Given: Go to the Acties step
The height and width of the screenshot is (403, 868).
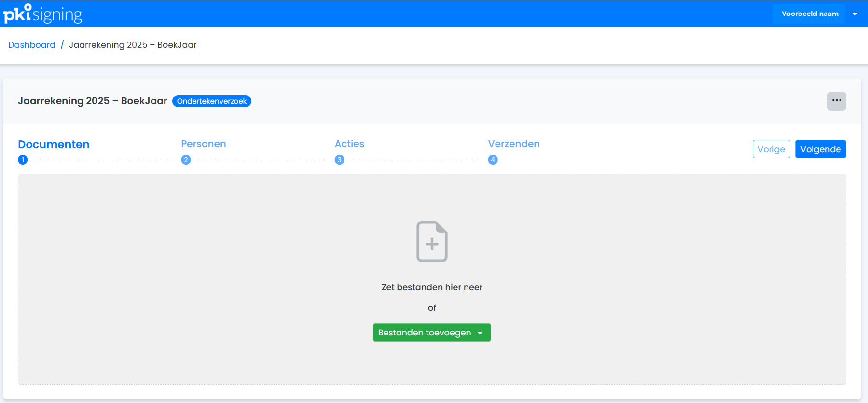Looking at the screenshot, I should coord(349,144).
